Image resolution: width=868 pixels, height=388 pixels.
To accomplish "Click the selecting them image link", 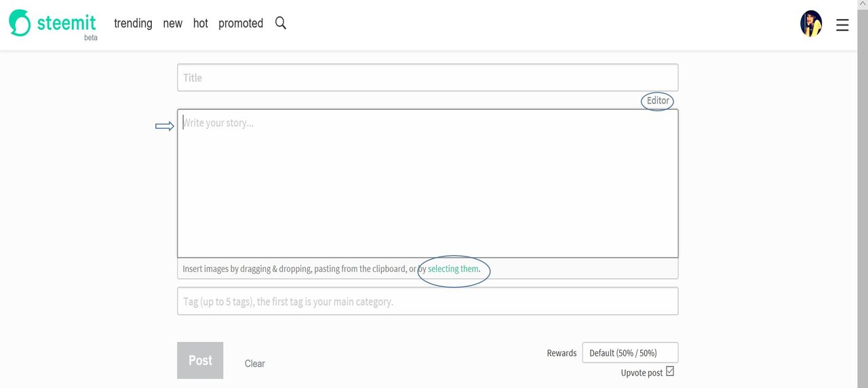I will click(x=453, y=269).
